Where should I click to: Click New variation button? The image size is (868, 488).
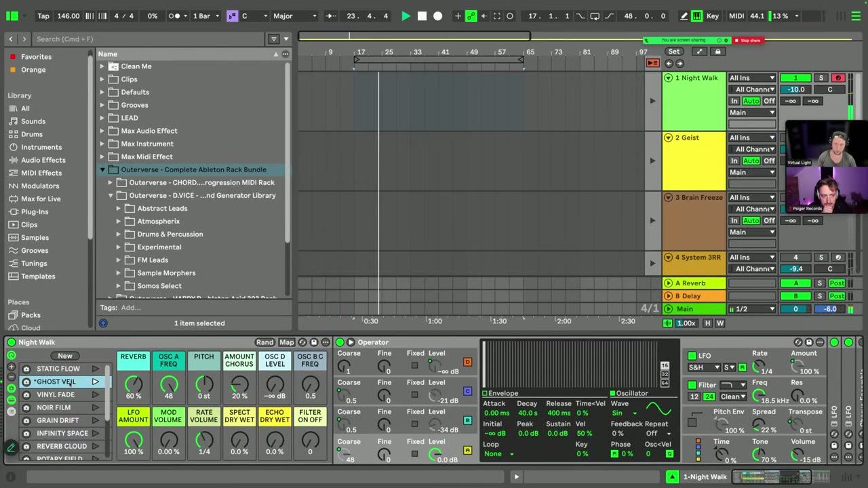[65, 356]
